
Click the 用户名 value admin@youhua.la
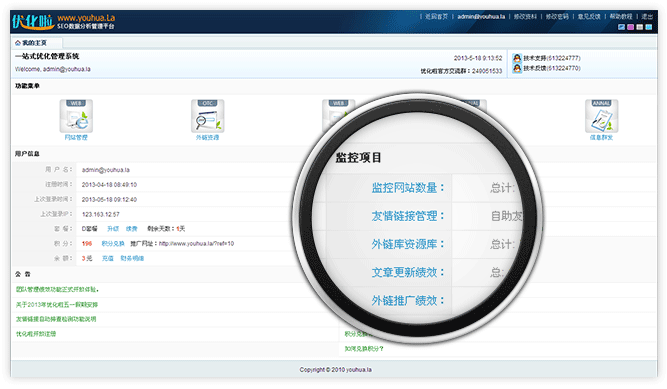click(x=105, y=170)
